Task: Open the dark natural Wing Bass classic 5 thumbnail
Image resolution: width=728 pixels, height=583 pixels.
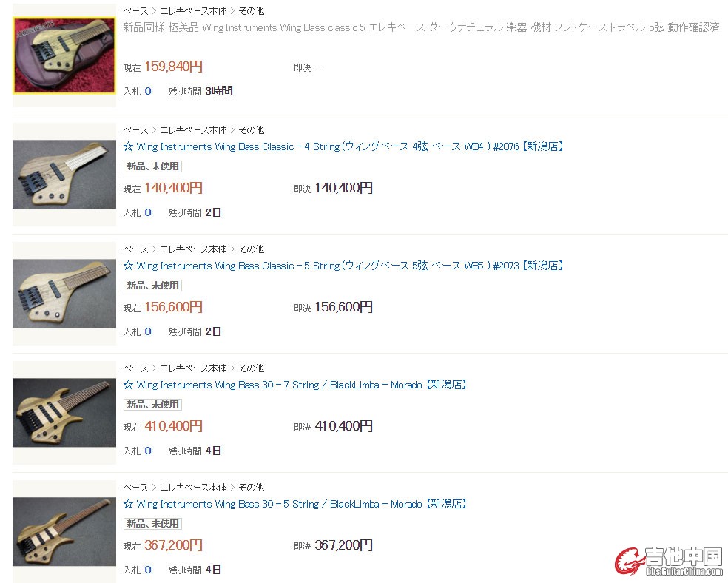Action: [x=64, y=55]
